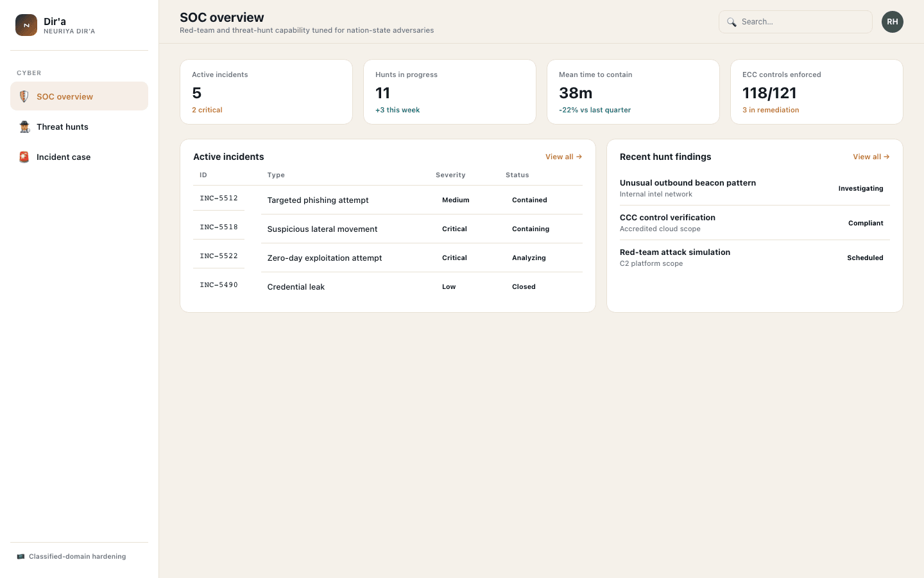The image size is (924, 578).
Task: Click the icon beside Classified-domain hardening
Action: click(x=21, y=557)
